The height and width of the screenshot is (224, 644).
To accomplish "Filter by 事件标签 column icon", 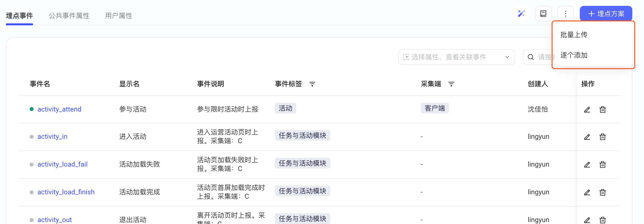I will click(312, 84).
